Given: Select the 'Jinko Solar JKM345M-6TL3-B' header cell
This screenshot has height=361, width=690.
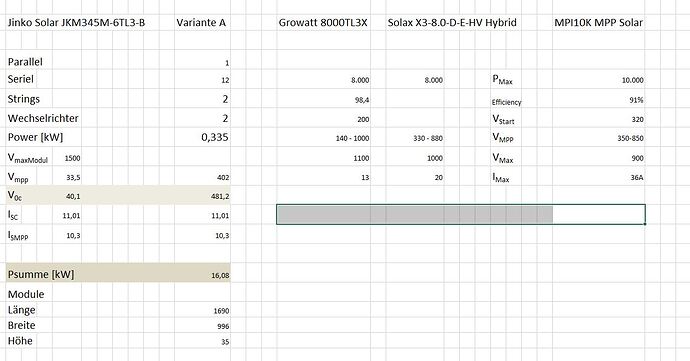Looking at the screenshot, I should [x=76, y=22].
